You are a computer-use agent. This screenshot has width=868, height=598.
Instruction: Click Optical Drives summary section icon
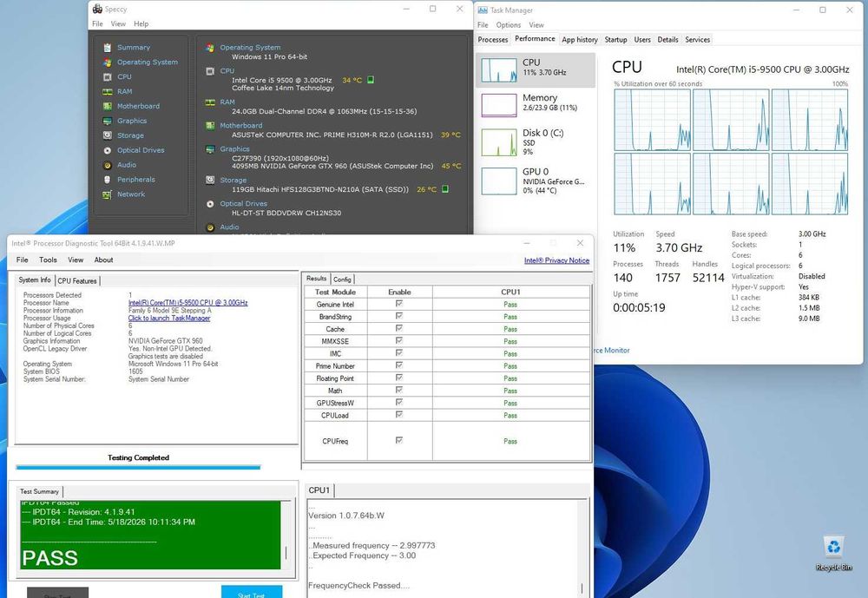(x=210, y=204)
